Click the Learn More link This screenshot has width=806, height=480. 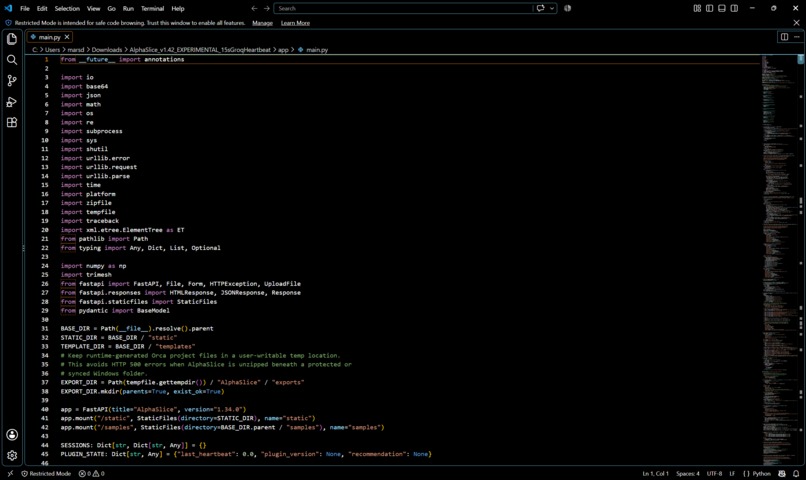click(296, 23)
